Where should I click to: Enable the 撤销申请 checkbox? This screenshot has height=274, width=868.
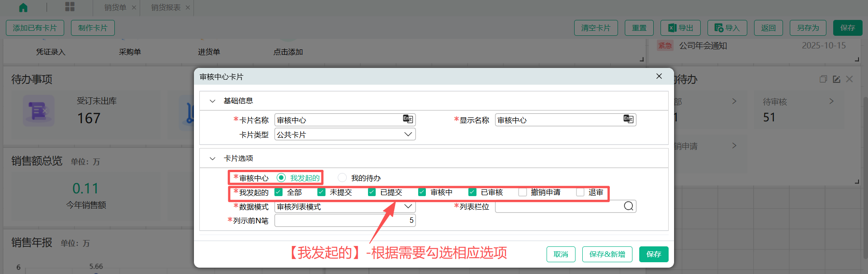click(x=523, y=192)
